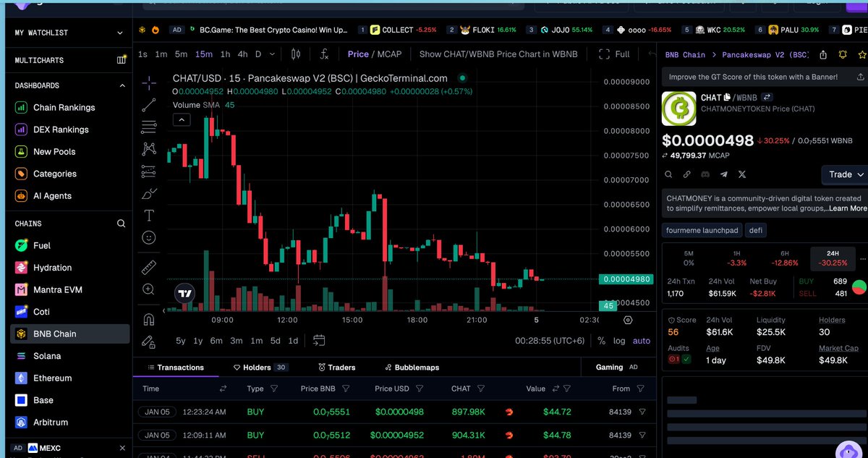Select the 24H stats period
Viewport: 868px width, 458px height.
[833, 258]
